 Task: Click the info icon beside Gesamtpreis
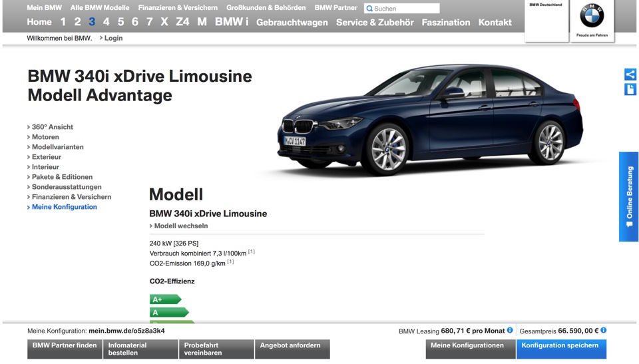(x=604, y=330)
